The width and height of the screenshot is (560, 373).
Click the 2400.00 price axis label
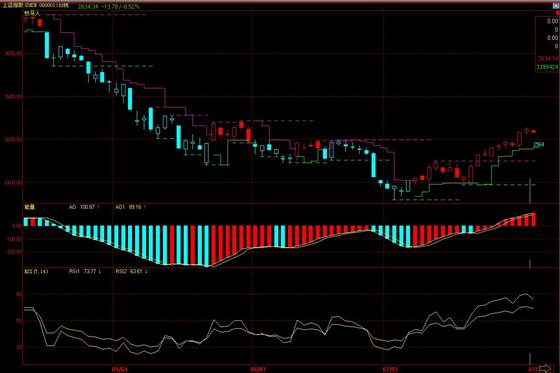coord(14,183)
